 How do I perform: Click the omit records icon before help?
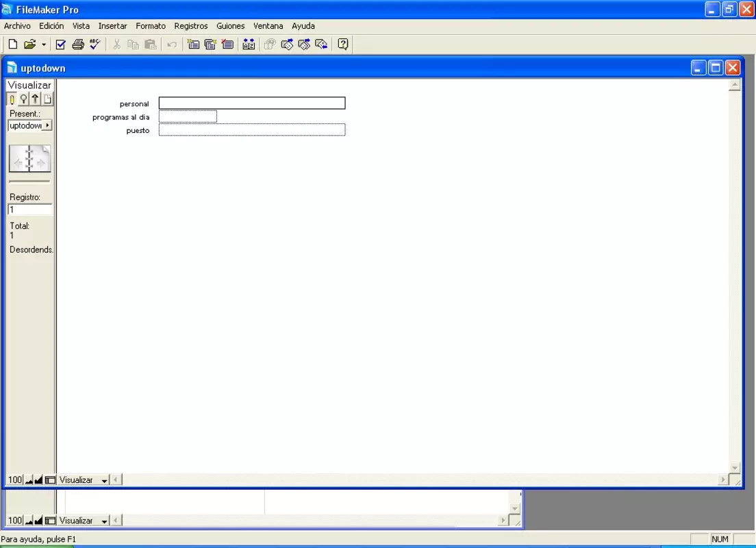click(x=321, y=45)
